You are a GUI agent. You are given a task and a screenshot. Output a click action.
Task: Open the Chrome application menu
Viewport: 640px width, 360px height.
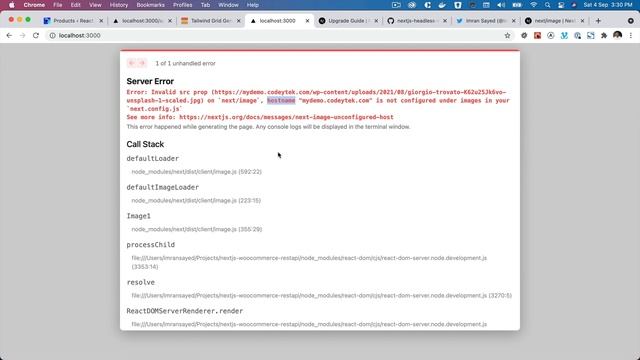coord(34,5)
